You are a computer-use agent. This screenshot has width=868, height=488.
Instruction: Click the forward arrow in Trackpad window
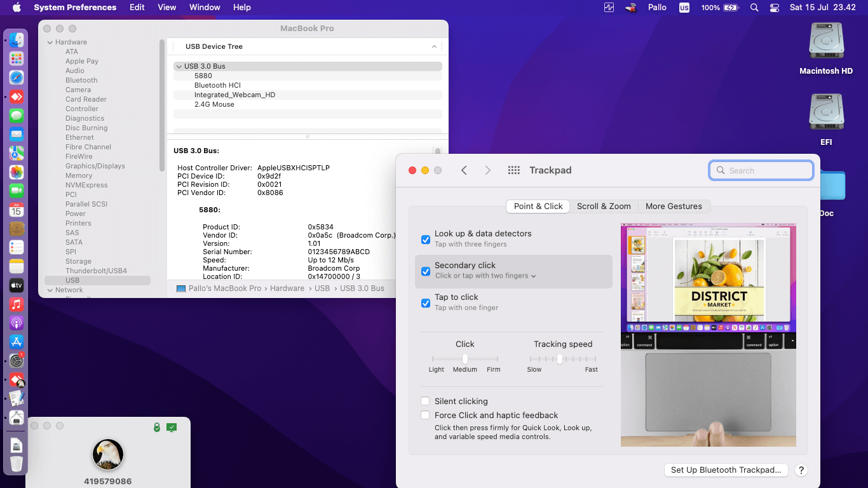[487, 170]
